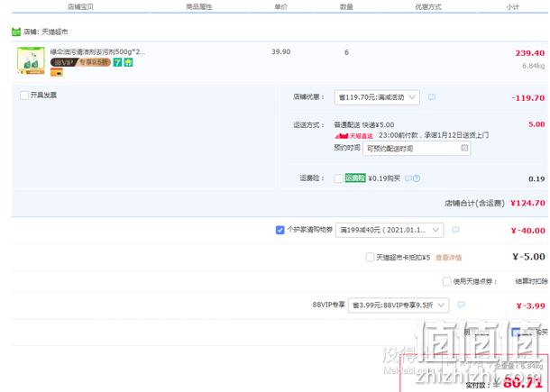Click the green 7-day return icon
Image resolution: width=550 pixels, height=392 pixels.
pos(117,62)
